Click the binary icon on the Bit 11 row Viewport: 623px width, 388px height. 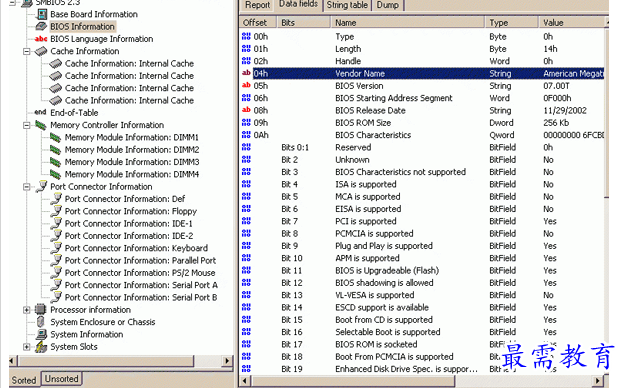pyautogui.click(x=246, y=270)
